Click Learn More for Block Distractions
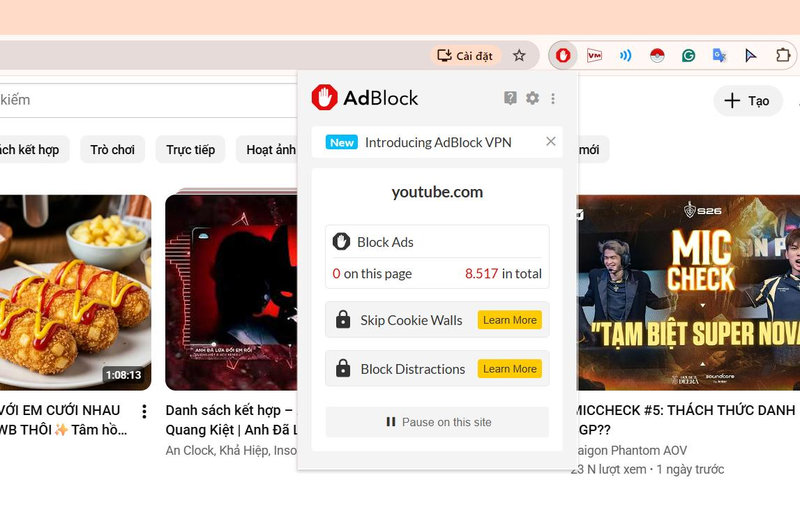 [510, 368]
